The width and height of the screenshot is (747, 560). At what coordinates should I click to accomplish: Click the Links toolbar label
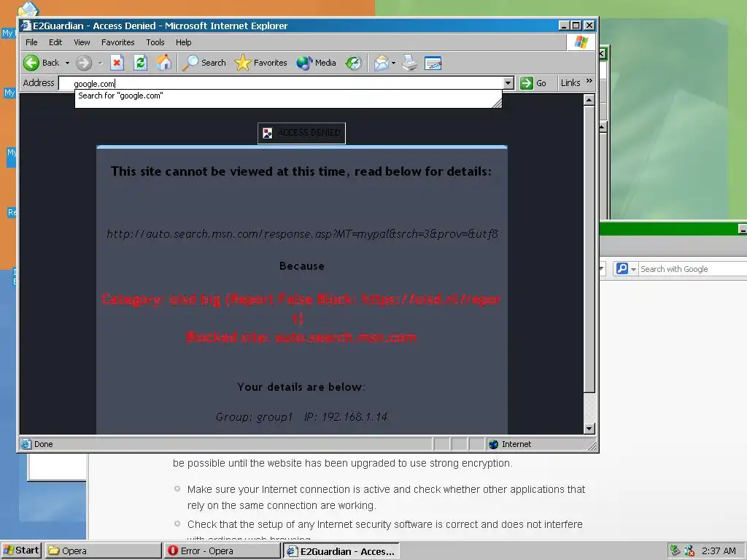(570, 83)
